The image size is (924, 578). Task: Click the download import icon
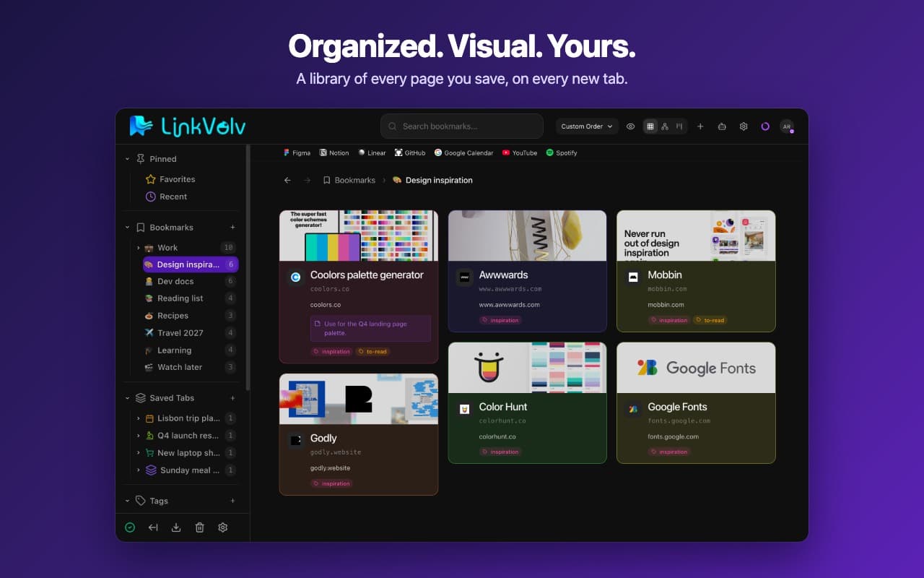pyautogui.click(x=176, y=527)
